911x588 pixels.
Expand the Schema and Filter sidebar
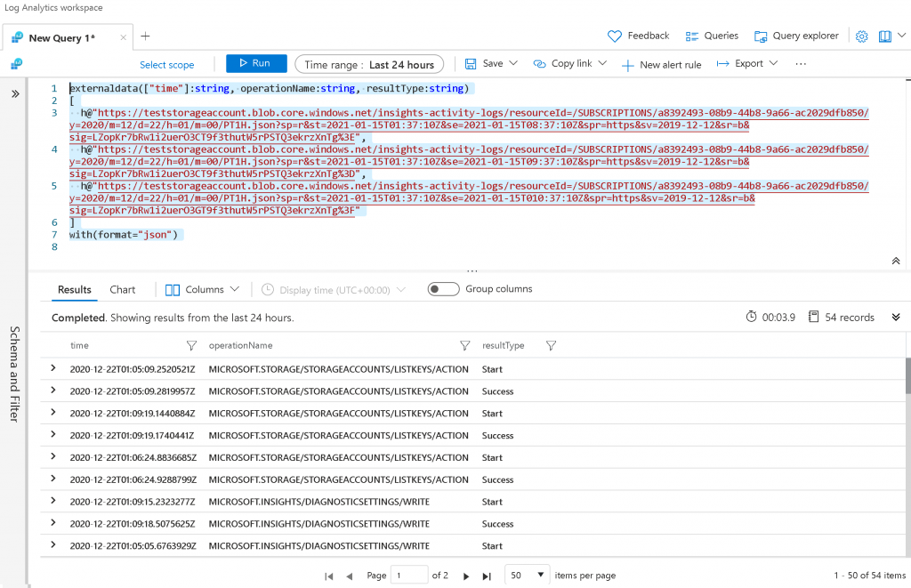pyautogui.click(x=15, y=93)
